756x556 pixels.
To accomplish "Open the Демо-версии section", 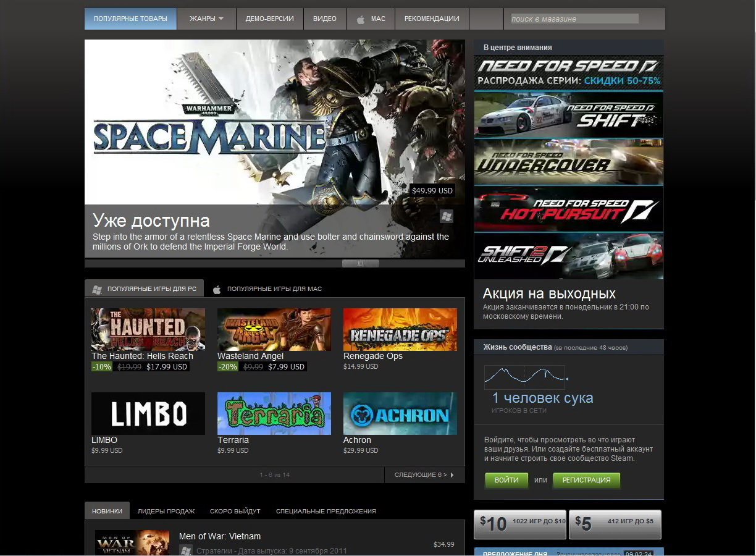I will click(269, 19).
